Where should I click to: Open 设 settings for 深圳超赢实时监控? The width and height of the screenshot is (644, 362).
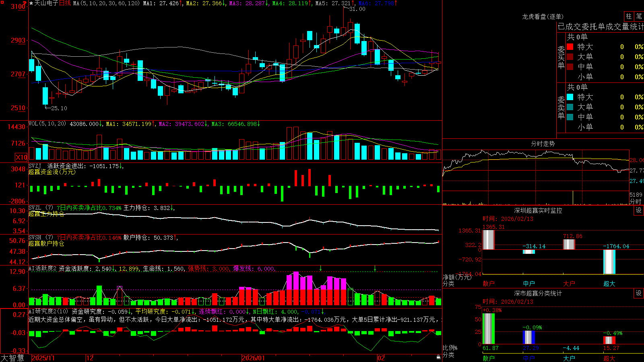coord(639,210)
